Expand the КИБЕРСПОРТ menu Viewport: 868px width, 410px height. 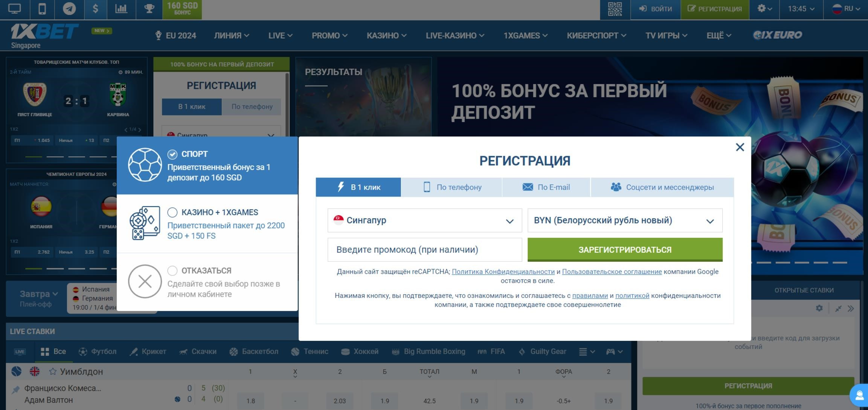596,36
